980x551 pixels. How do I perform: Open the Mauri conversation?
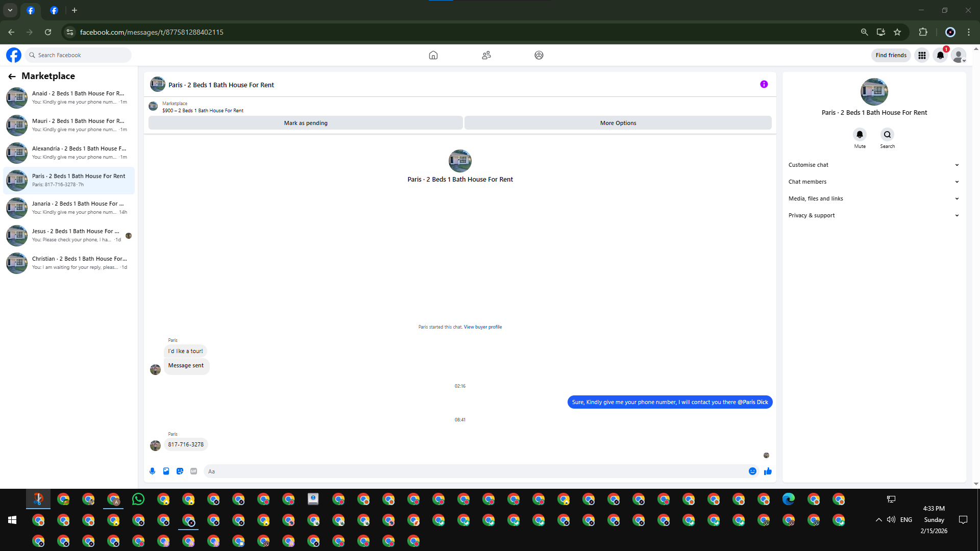[69, 125]
